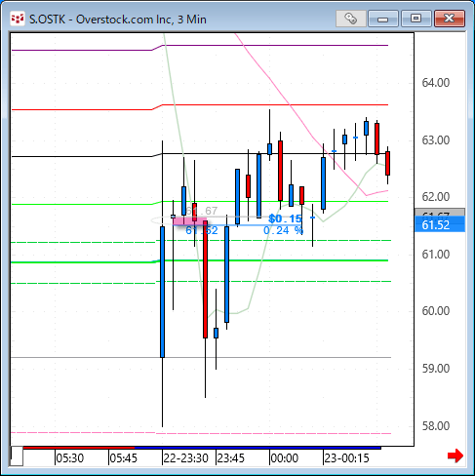Image resolution: width=475 pixels, height=476 pixels.
Task: Click the $0.15 measurement label
Action: point(285,218)
